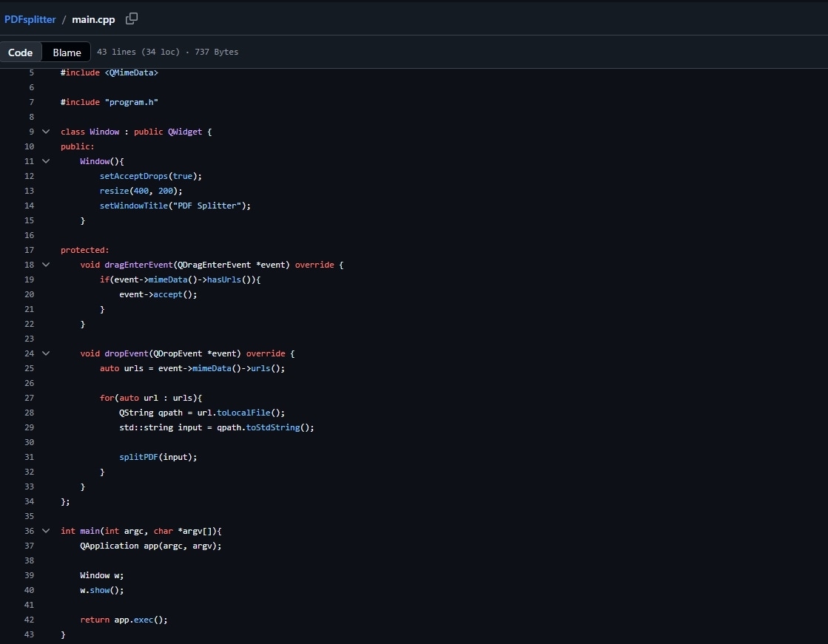This screenshot has height=644, width=828.
Task: Select line number 43
Action: pos(29,634)
